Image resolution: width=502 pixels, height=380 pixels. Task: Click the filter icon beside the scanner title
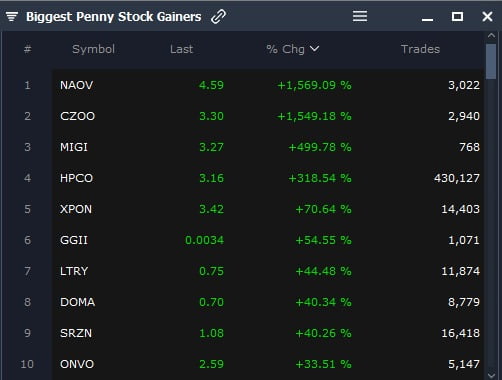[12, 16]
